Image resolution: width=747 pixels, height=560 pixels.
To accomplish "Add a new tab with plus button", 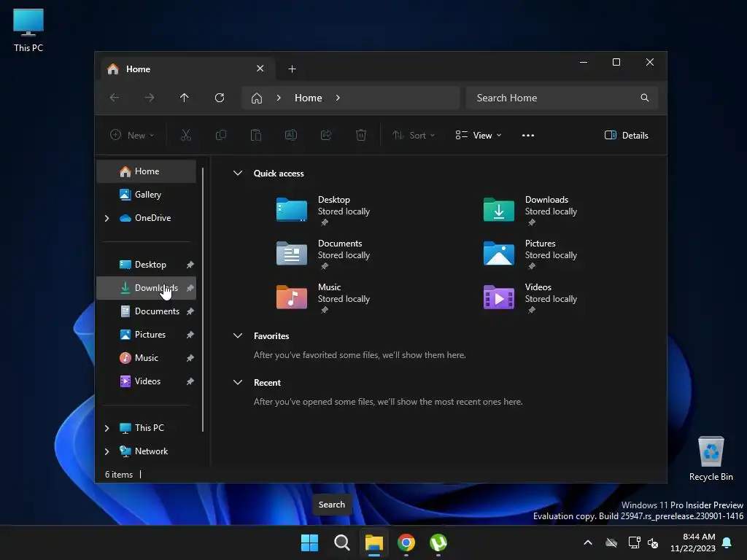I will (292, 69).
